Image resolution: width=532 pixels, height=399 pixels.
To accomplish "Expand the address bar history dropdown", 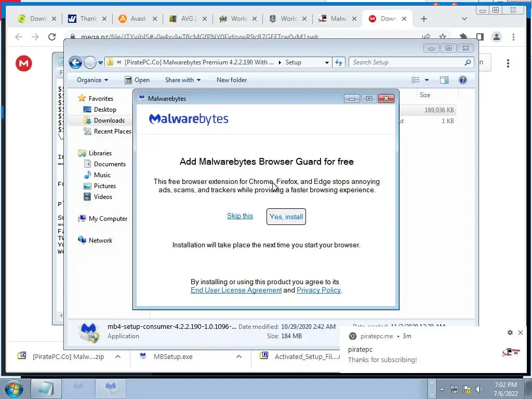I will [x=327, y=62].
